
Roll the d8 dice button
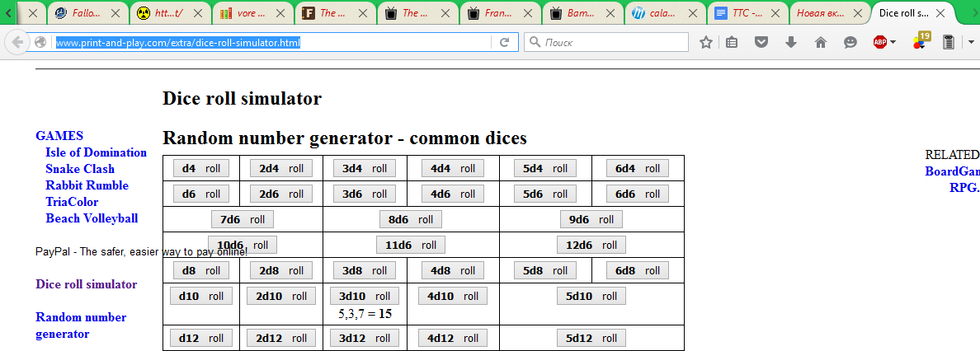click(x=201, y=271)
